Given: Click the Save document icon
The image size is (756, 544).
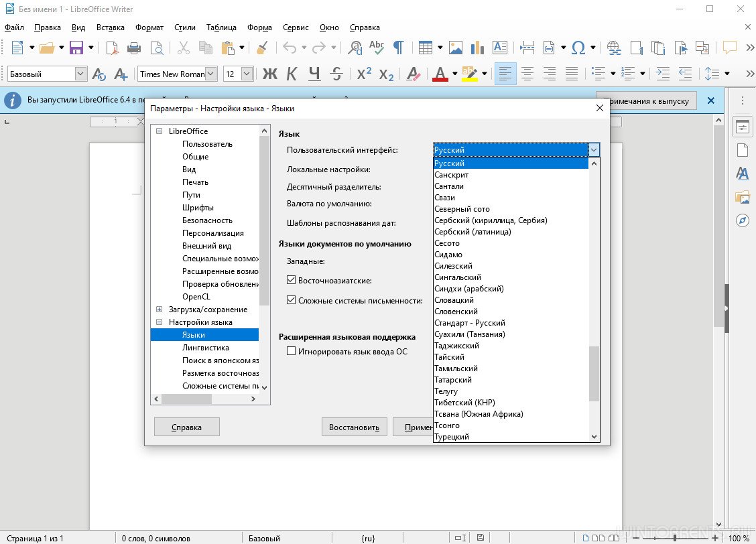Looking at the screenshot, I should (76, 48).
